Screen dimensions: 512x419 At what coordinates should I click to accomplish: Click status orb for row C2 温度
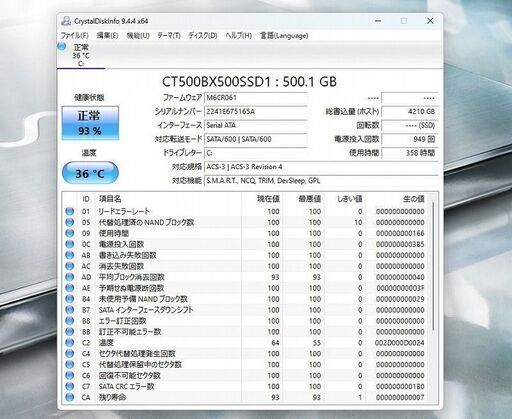[69, 343]
